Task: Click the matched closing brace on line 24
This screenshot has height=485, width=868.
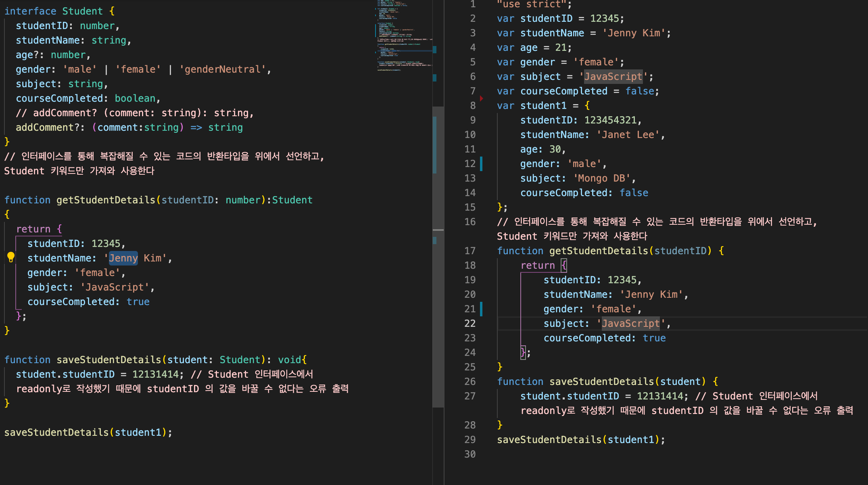Action: [523, 352]
